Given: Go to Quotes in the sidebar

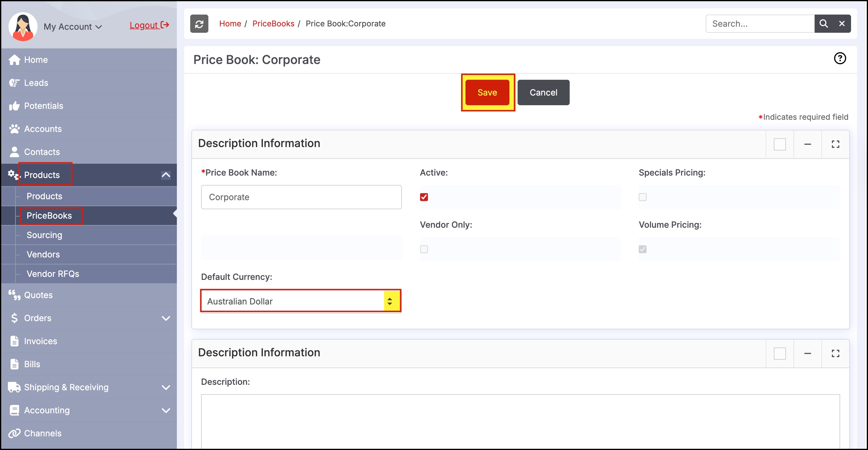Looking at the screenshot, I should (x=38, y=295).
